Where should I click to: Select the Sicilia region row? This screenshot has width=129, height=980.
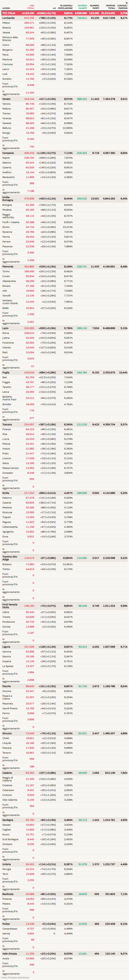point(6,493)
